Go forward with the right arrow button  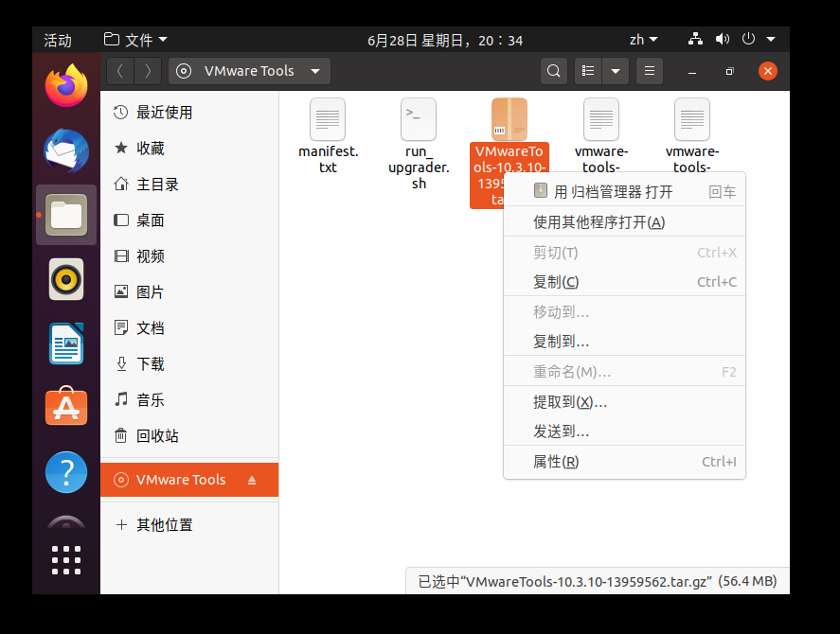pyautogui.click(x=148, y=71)
